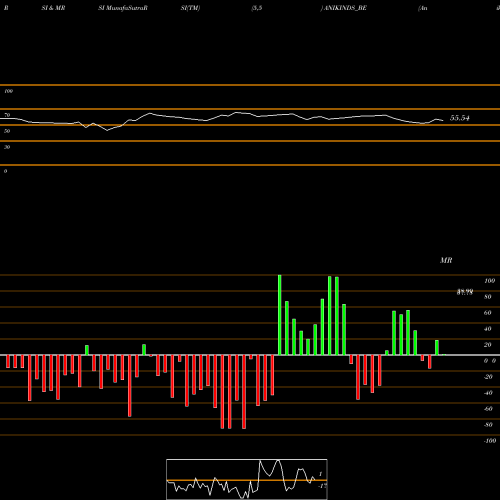Click the histogram axis label -100

[490, 441]
